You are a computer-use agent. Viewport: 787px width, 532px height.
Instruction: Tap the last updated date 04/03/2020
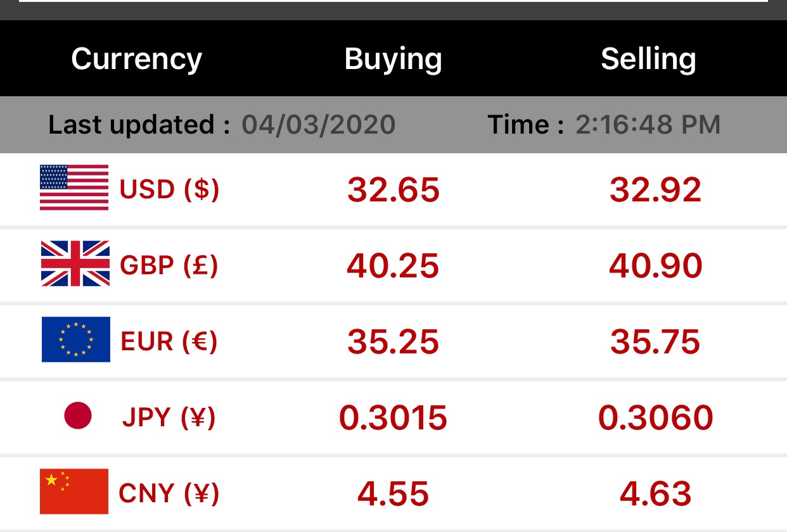click(319, 125)
